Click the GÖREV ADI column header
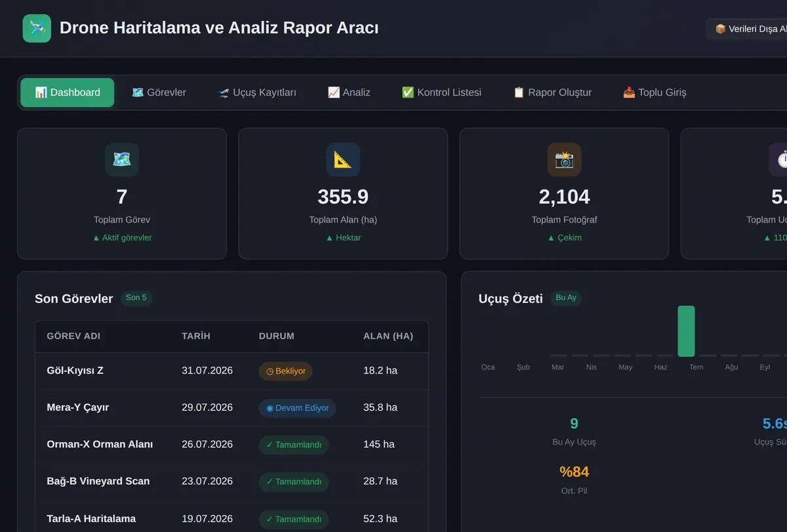This screenshot has width=787, height=532. (x=73, y=337)
